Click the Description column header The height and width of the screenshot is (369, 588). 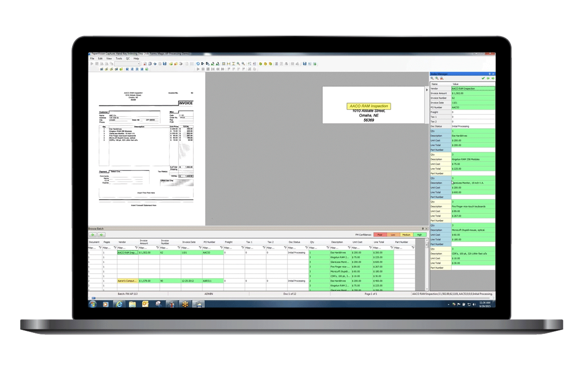[337, 242]
